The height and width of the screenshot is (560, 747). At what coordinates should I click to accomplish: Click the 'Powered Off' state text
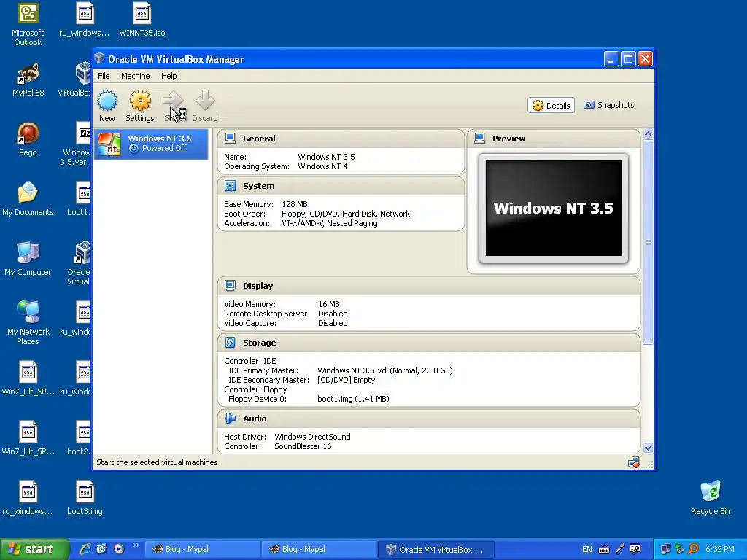click(x=164, y=148)
